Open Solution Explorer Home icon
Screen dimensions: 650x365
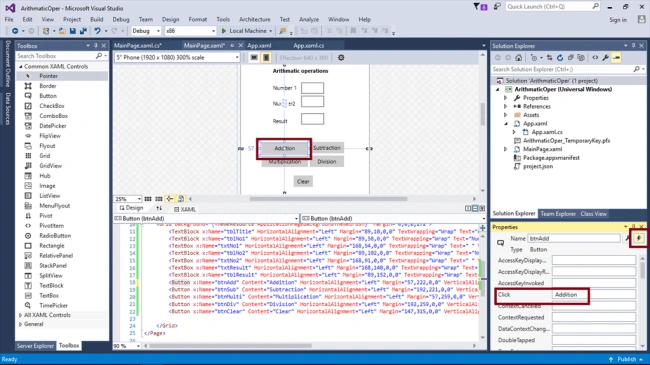click(519, 58)
